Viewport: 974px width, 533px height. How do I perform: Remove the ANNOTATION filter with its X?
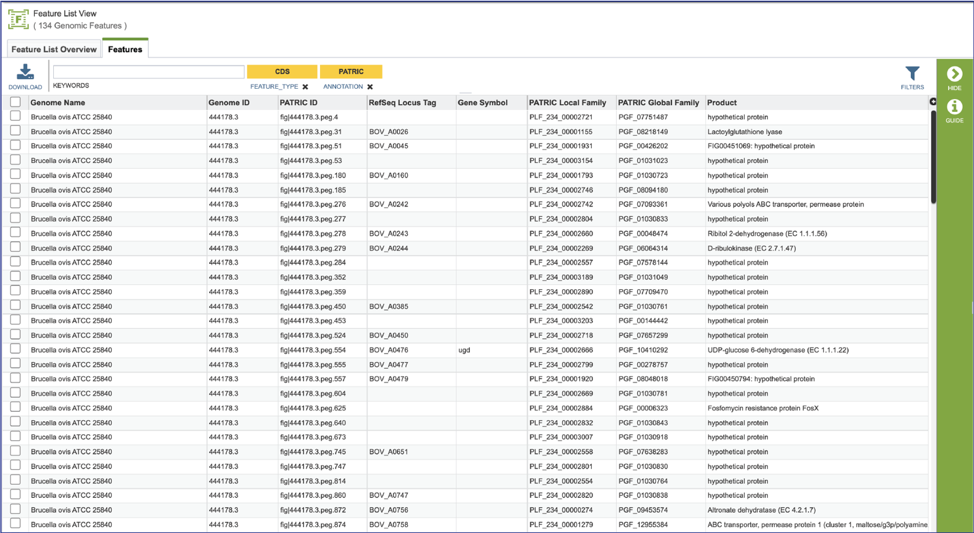click(x=370, y=87)
